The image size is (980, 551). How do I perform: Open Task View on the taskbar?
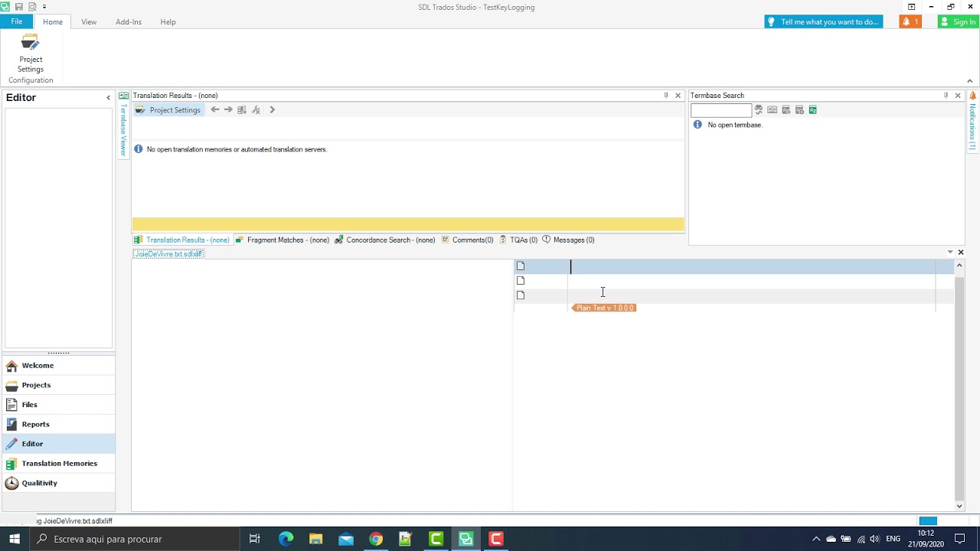[255, 539]
